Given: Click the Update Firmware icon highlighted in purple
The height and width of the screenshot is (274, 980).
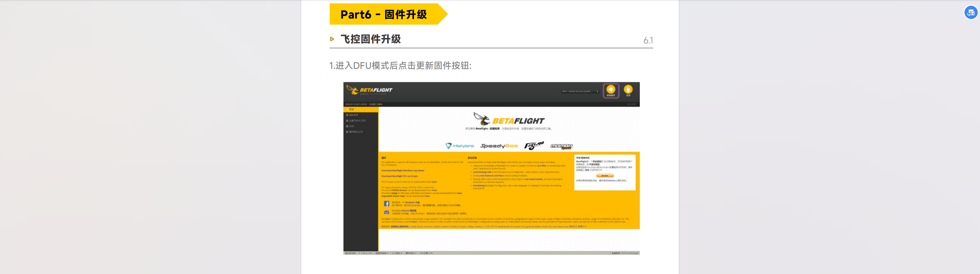Looking at the screenshot, I should click(611, 91).
